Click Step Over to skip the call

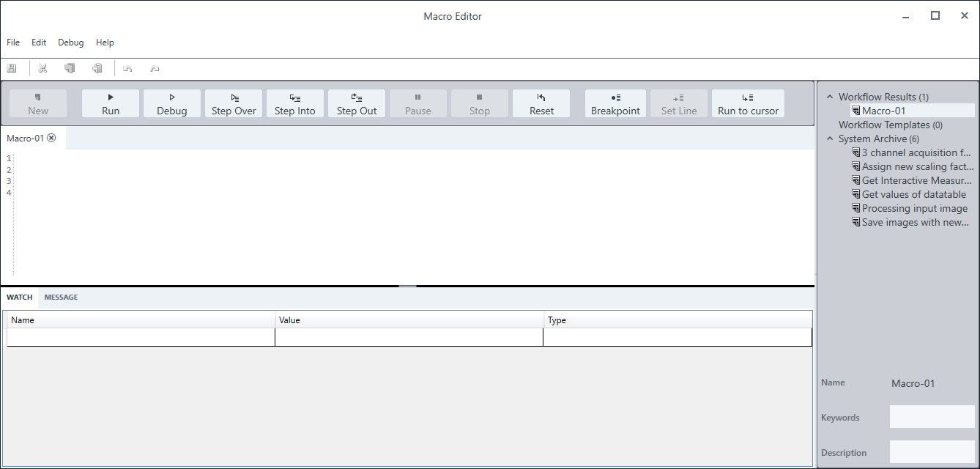point(233,103)
